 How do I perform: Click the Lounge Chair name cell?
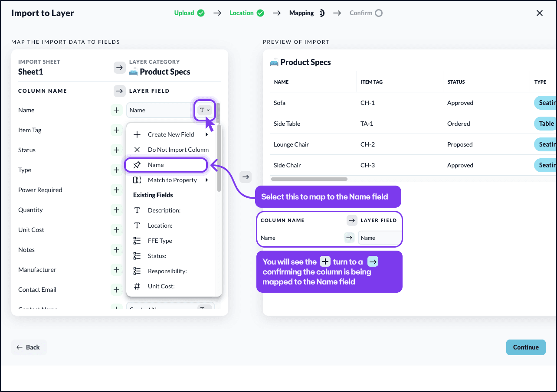point(292,144)
